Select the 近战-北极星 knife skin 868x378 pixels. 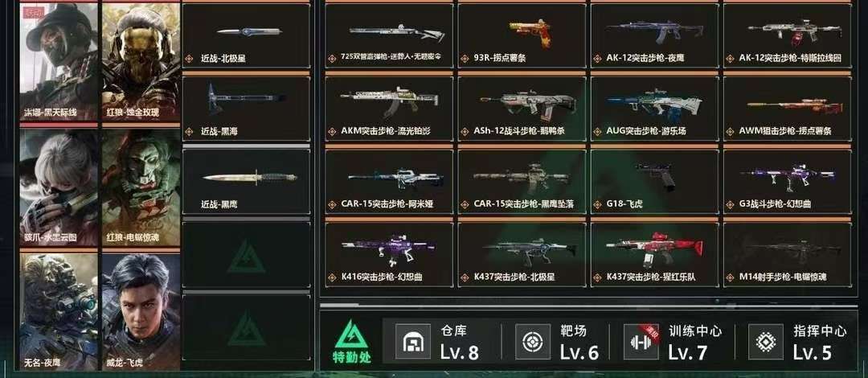pyautogui.click(x=246, y=36)
